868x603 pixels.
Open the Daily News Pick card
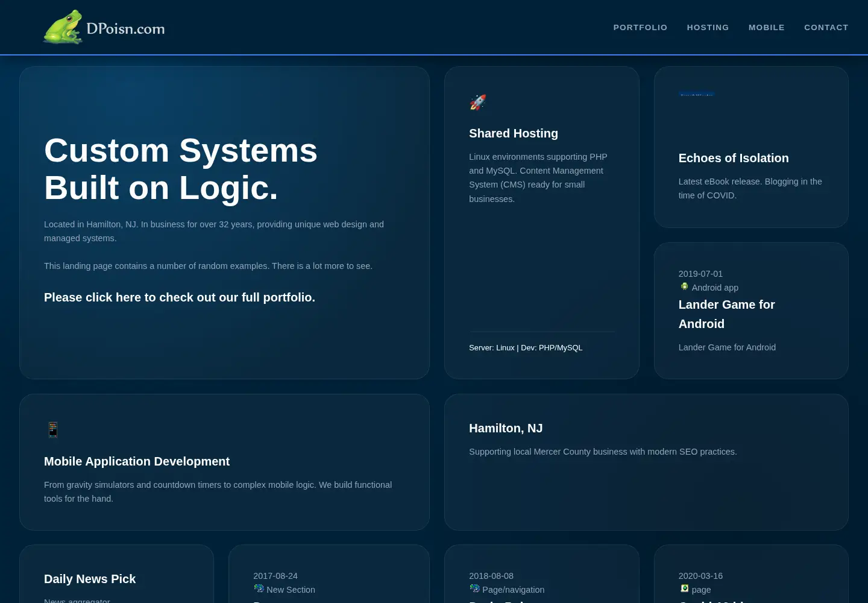pos(90,579)
